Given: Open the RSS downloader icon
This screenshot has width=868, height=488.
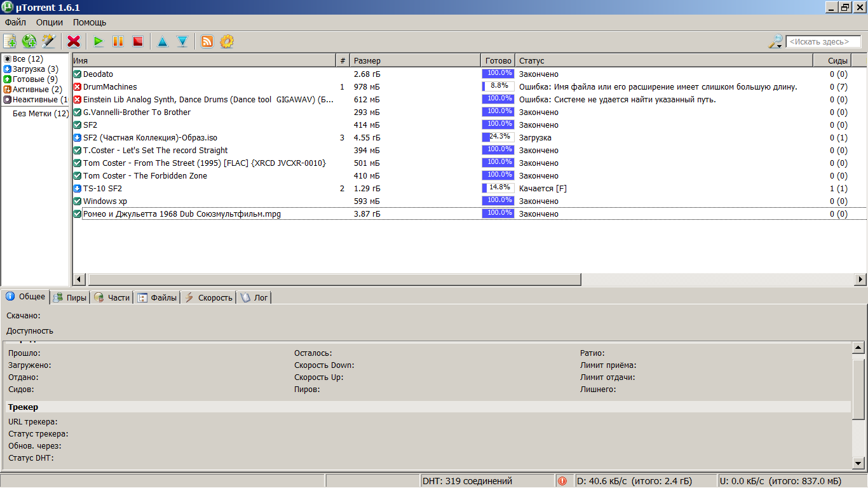Looking at the screenshot, I should [x=207, y=41].
